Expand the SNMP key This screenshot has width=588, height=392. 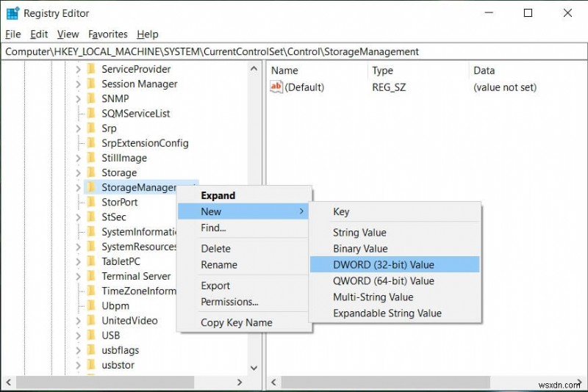78,99
